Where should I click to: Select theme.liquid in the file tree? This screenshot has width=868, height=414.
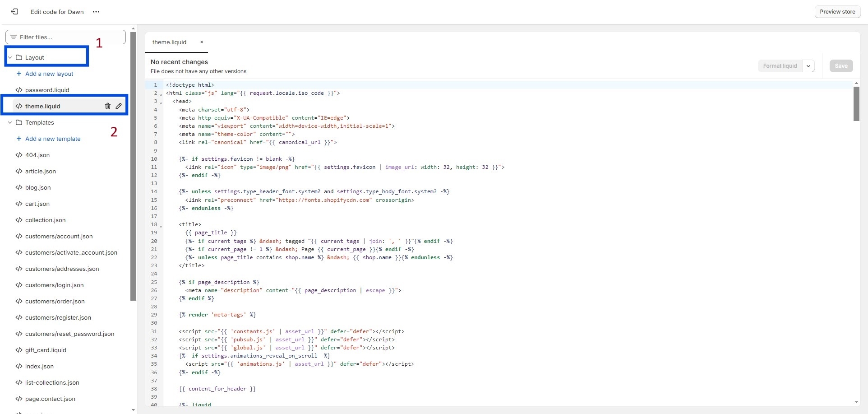pyautogui.click(x=43, y=106)
